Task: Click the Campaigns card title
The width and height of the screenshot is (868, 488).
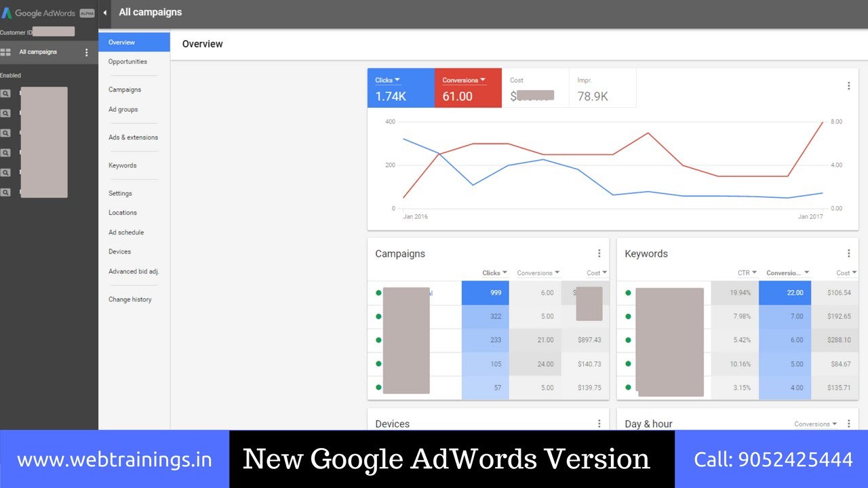Action: click(x=400, y=253)
